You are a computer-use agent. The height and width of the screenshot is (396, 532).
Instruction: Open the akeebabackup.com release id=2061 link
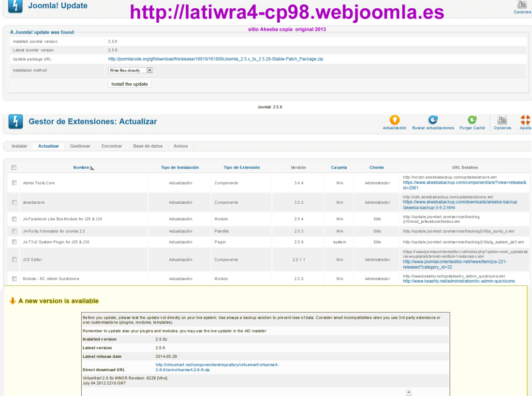(x=464, y=185)
